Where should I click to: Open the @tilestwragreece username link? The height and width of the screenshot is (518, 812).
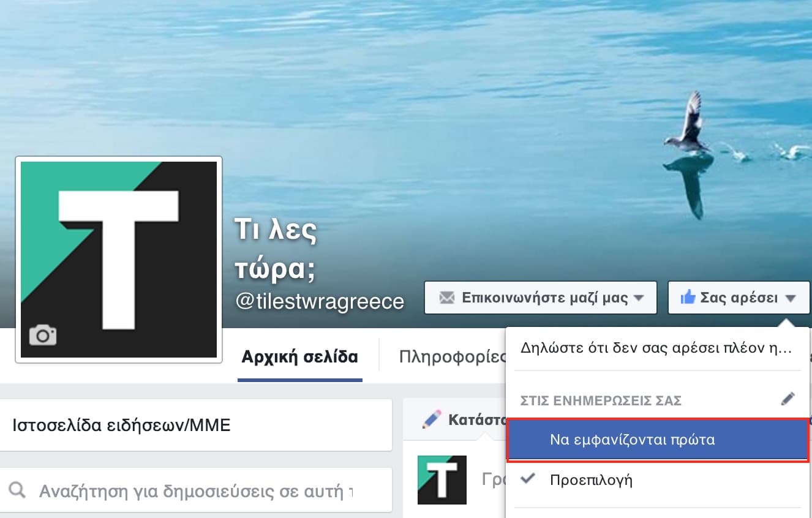320,301
